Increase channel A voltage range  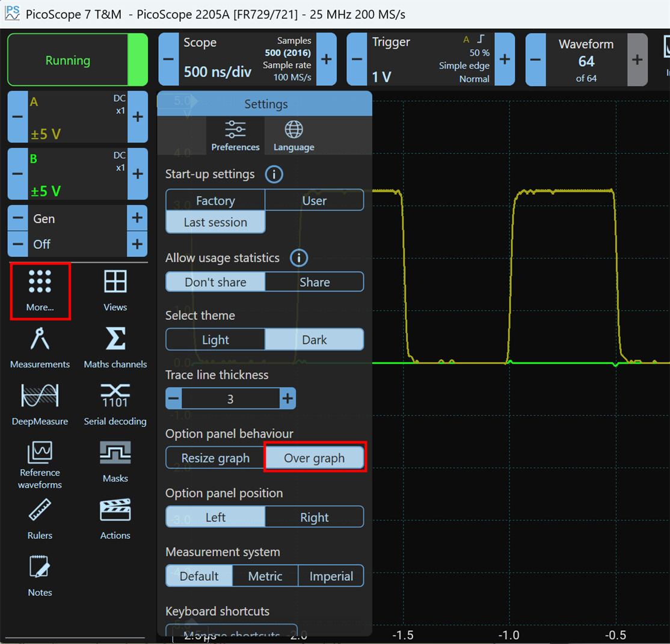(x=138, y=117)
